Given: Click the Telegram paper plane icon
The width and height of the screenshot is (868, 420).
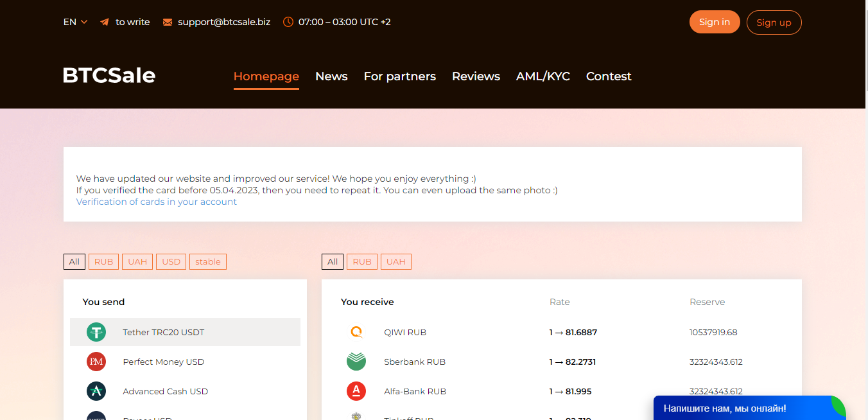Looking at the screenshot, I should [105, 22].
